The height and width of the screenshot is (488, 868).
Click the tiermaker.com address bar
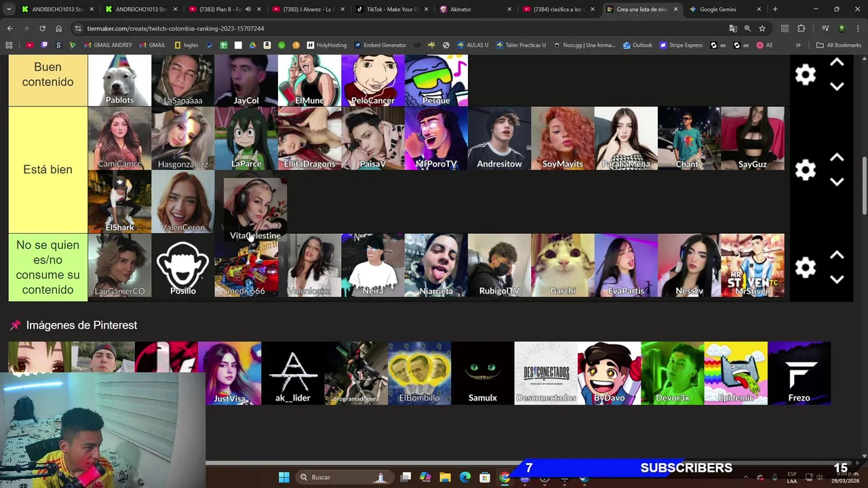click(x=400, y=28)
